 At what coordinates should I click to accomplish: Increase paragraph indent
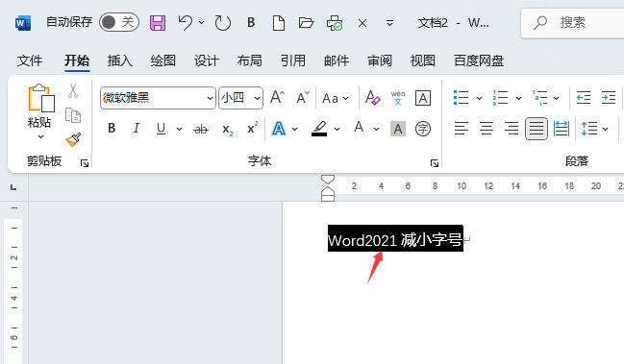(609, 98)
